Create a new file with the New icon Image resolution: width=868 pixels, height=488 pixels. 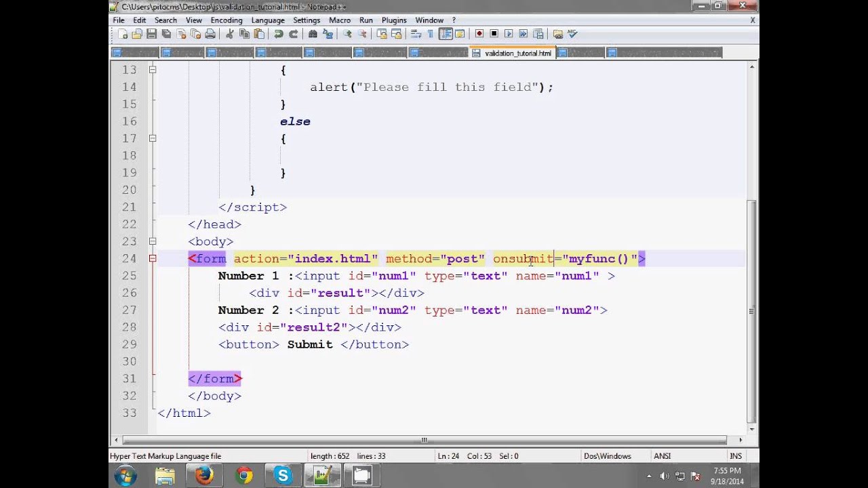click(123, 34)
